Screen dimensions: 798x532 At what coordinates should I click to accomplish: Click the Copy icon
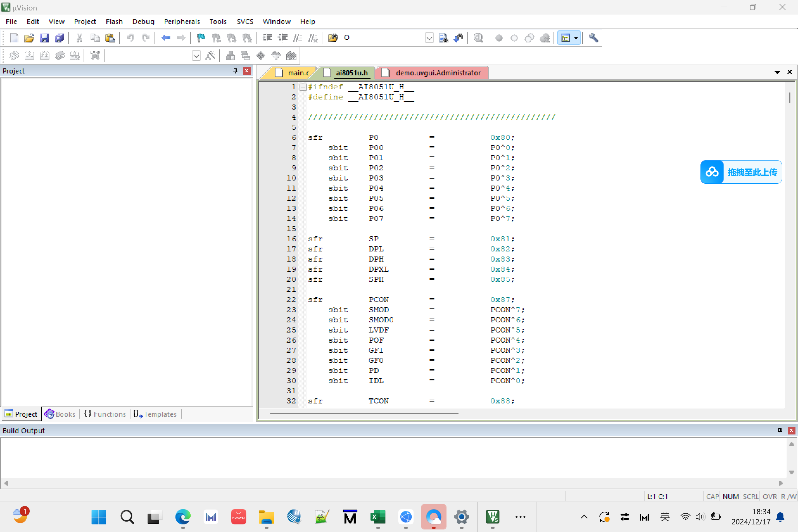95,38
